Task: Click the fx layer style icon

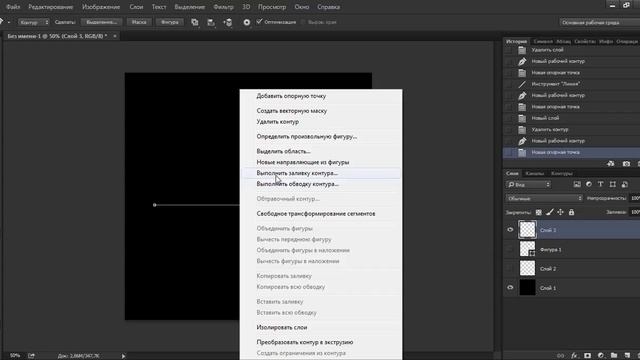Action: [x=574, y=356]
